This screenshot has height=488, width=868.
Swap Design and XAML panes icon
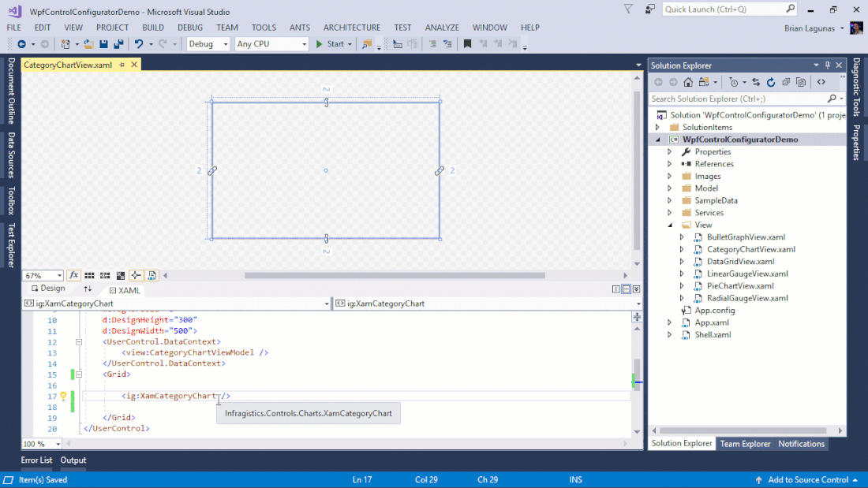point(88,289)
